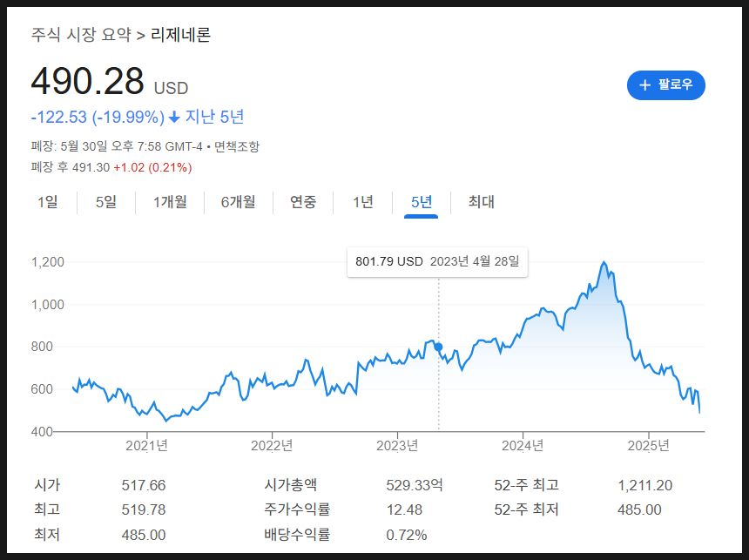
Task: Click the 801.79 USD chart tooltip
Action: [x=437, y=262]
